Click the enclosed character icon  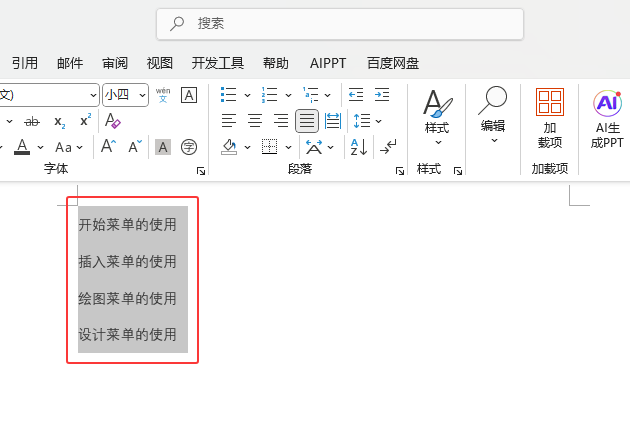click(189, 147)
